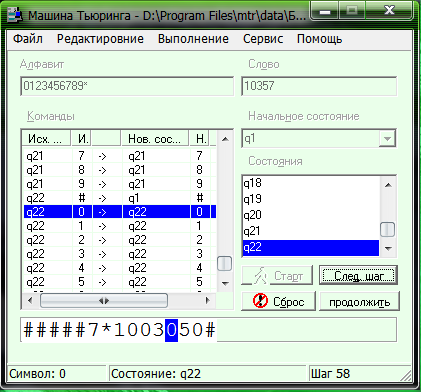Click states list scroll up arrow

(x=388, y=185)
